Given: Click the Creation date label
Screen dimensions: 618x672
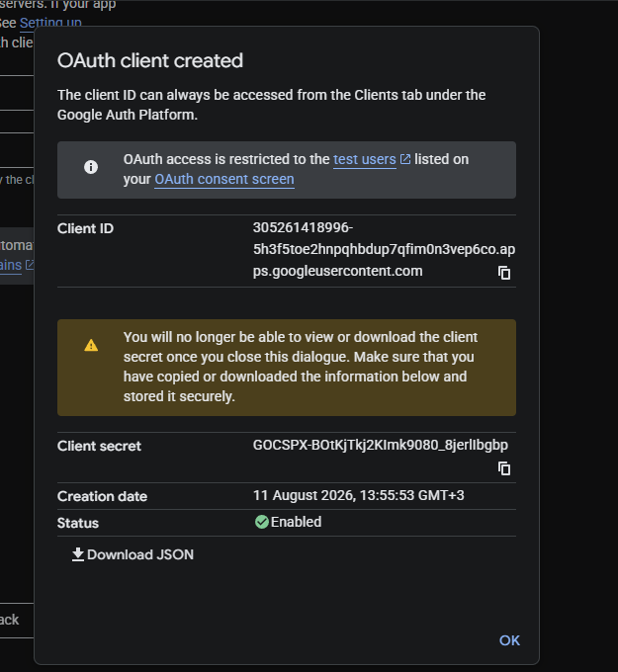Looking at the screenshot, I should pyautogui.click(x=102, y=496).
